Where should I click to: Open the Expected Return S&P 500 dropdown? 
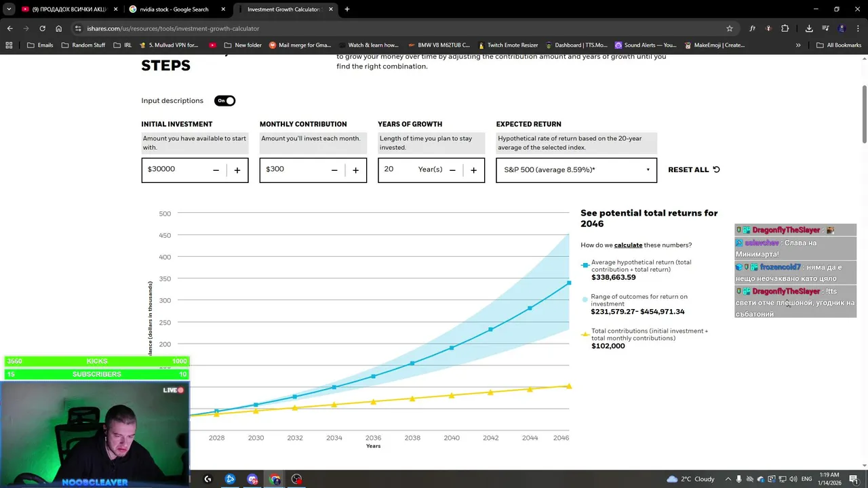[x=576, y=170]
